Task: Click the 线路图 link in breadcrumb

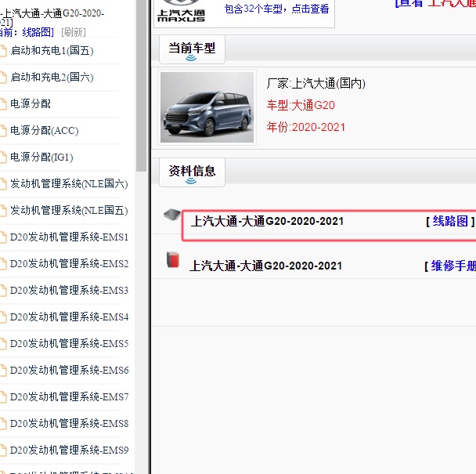Action: coord(37,32)
